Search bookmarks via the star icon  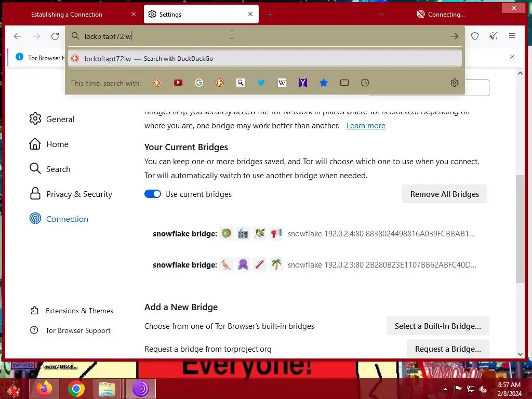coord(324,83)
